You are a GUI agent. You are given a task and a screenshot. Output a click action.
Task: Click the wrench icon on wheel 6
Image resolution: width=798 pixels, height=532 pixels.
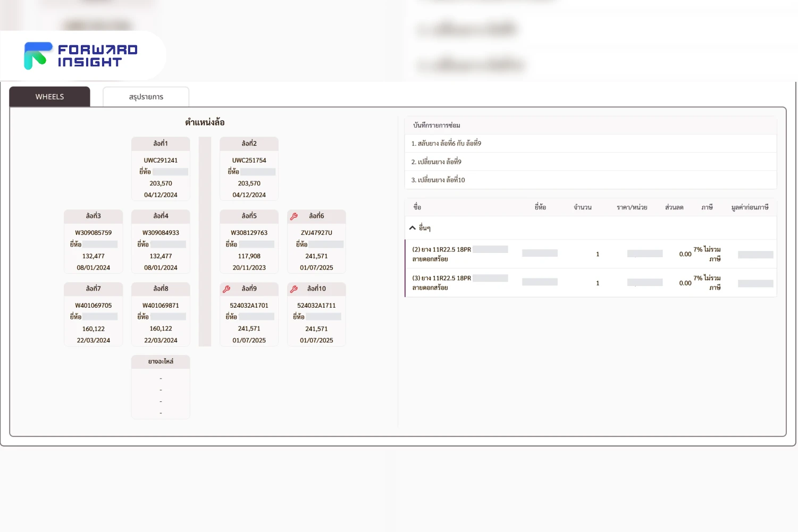tap(293, 216)
